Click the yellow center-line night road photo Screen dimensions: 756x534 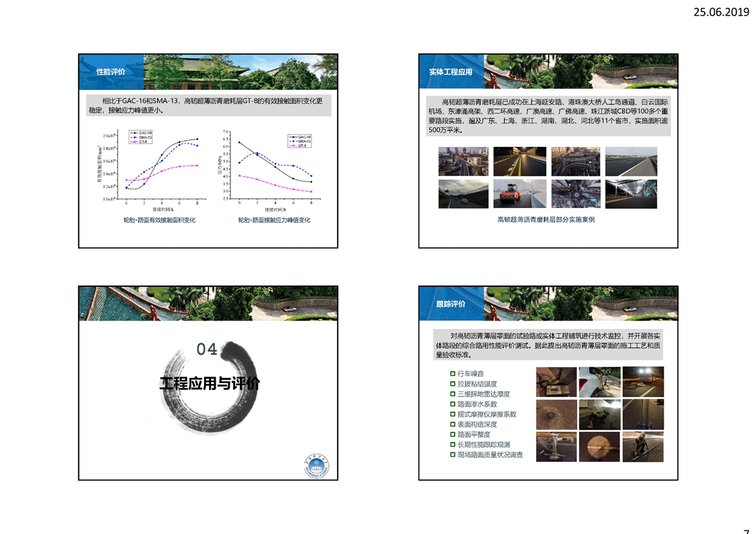(519, 162)
